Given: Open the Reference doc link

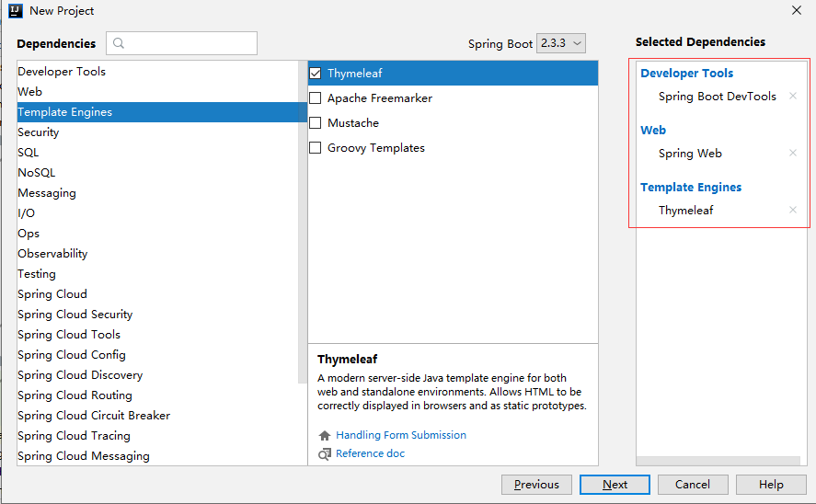Looking at the screenshot, I should (370, 453).
